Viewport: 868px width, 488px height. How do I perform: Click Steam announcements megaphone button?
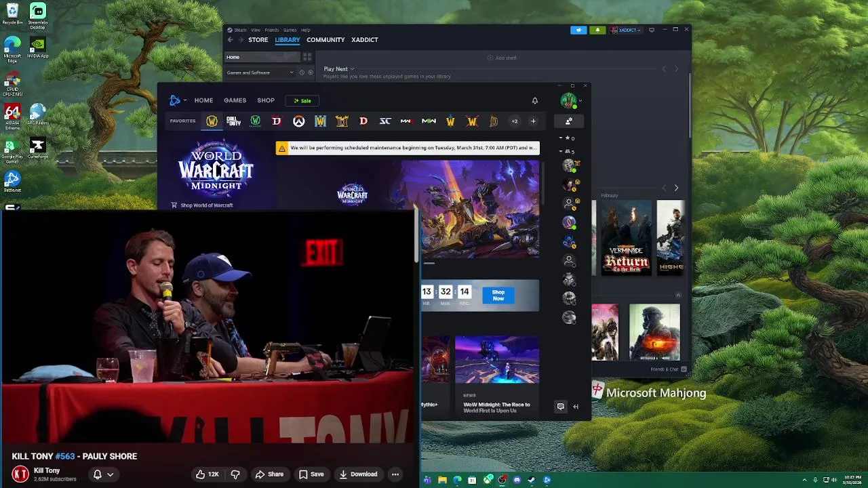tap(578, 30)
